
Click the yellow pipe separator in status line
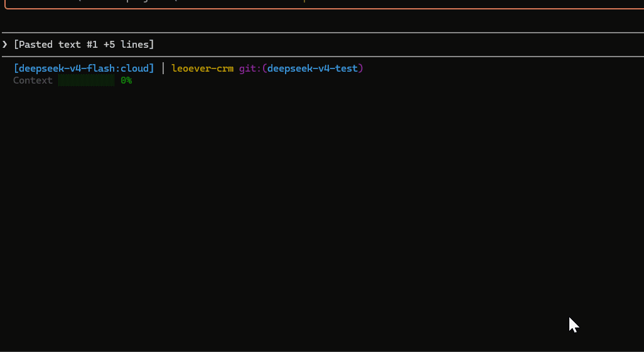click(x=163, y=68)
